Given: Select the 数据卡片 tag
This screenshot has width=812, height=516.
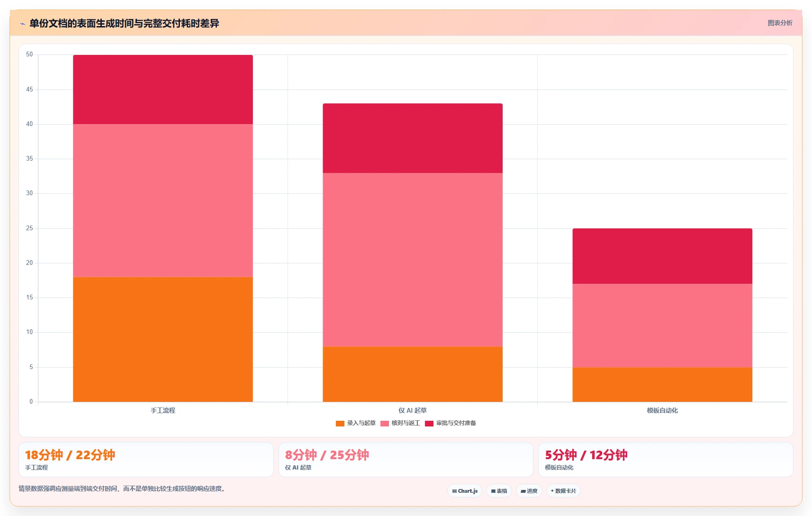Looking at the screenshot, I should pyautogui.click(x=563, y=491).
